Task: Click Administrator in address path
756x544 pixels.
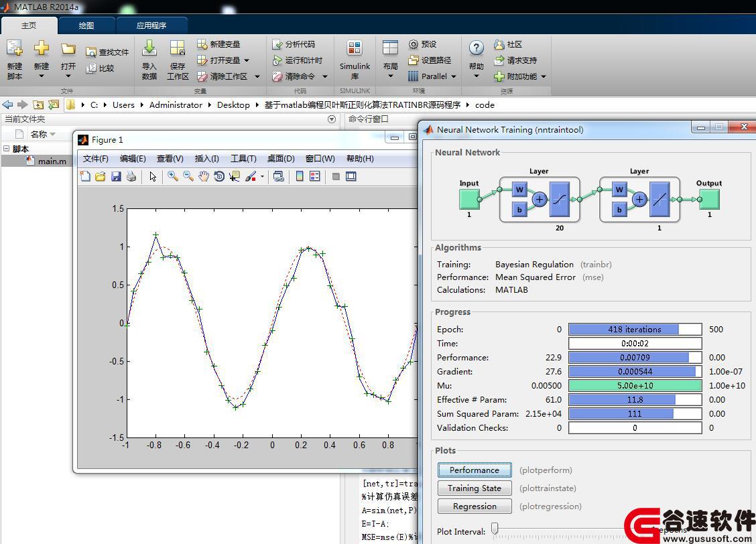Action: pyautogui.click(x=176, y=105)
